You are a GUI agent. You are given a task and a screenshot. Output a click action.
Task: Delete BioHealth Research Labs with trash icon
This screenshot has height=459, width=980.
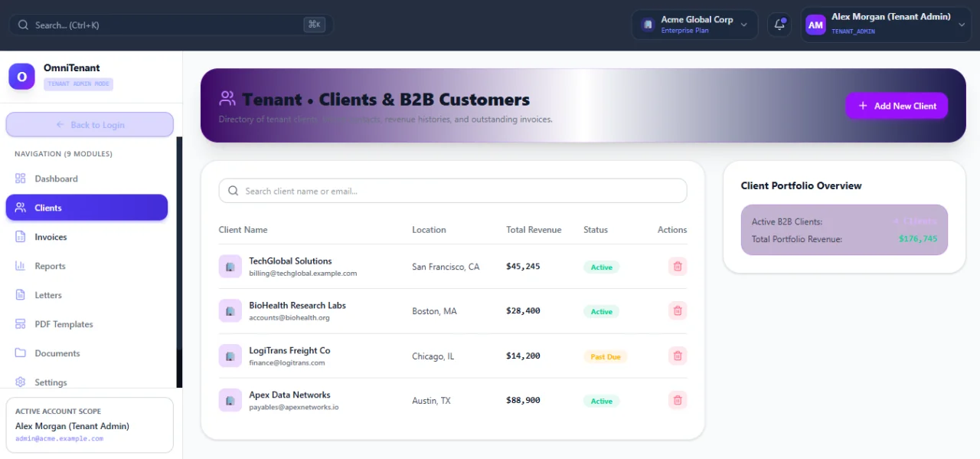tap(678, 311)
